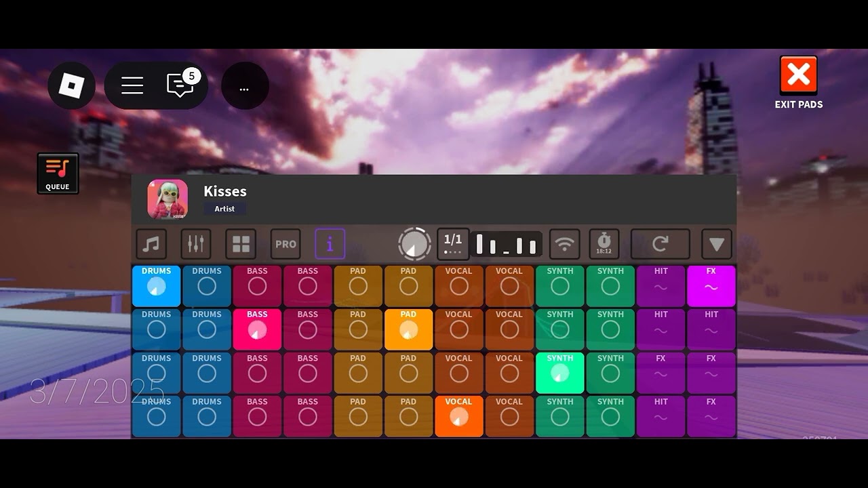Click the "Artist" badge
This screenshot has height=488, width=868.
pos(224,209)
